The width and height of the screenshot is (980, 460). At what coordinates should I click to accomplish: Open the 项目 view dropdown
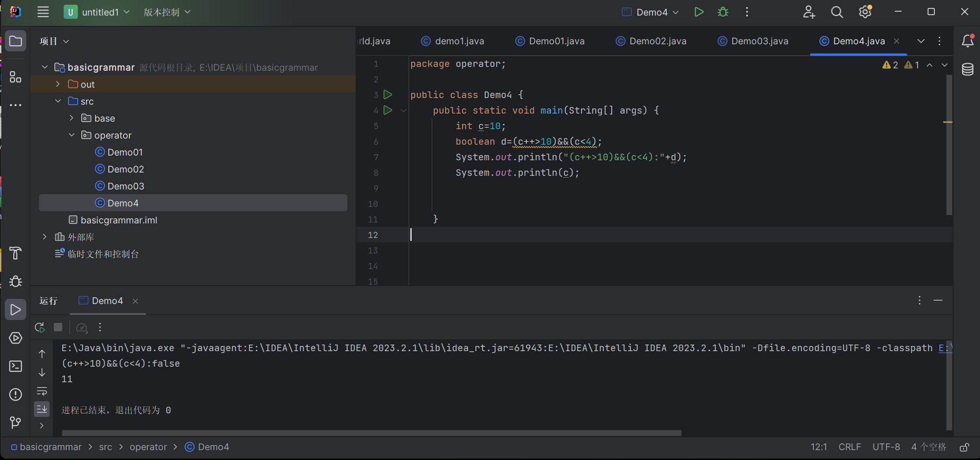point(54,41)
